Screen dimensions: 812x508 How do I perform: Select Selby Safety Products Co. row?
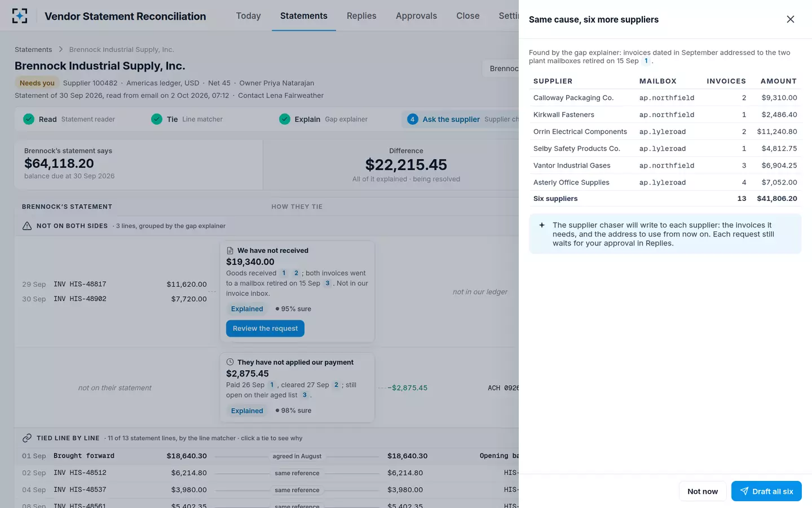click(x=665, y=148)
